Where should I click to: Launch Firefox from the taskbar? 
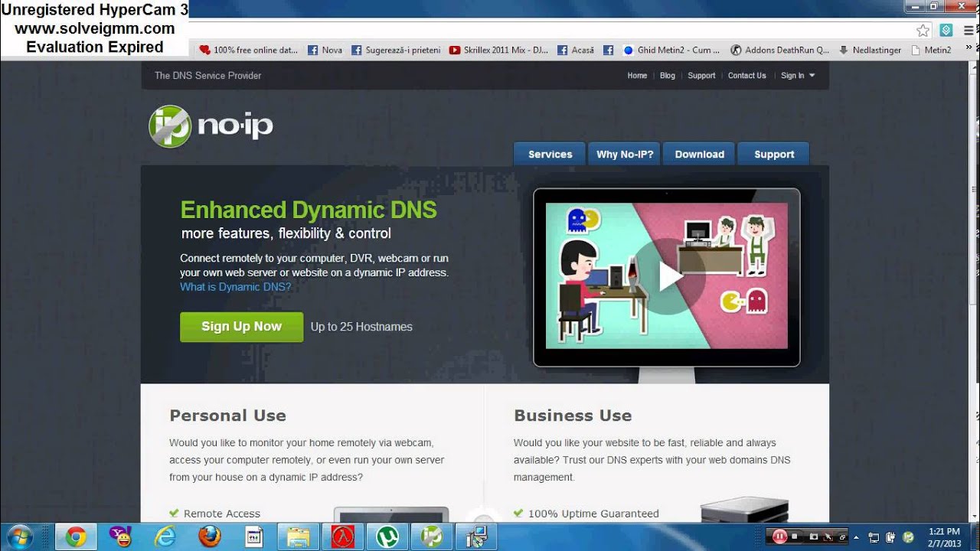click(x=209, y=536)
